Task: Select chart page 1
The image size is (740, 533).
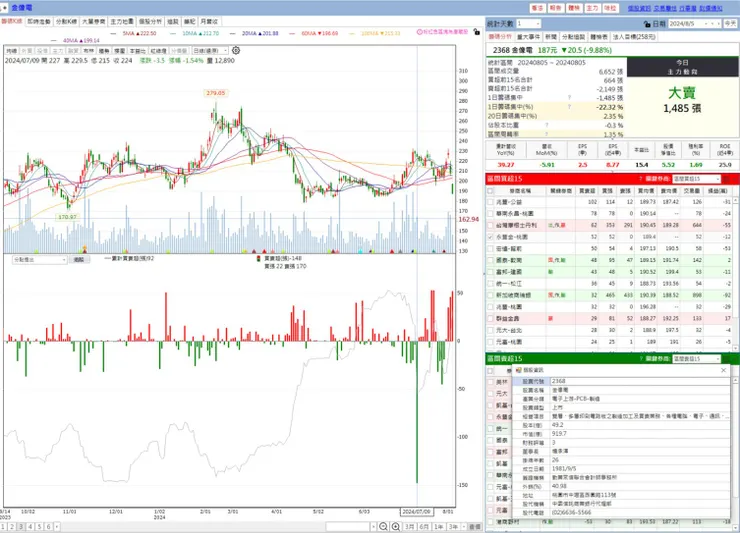Action: (3, 526)
